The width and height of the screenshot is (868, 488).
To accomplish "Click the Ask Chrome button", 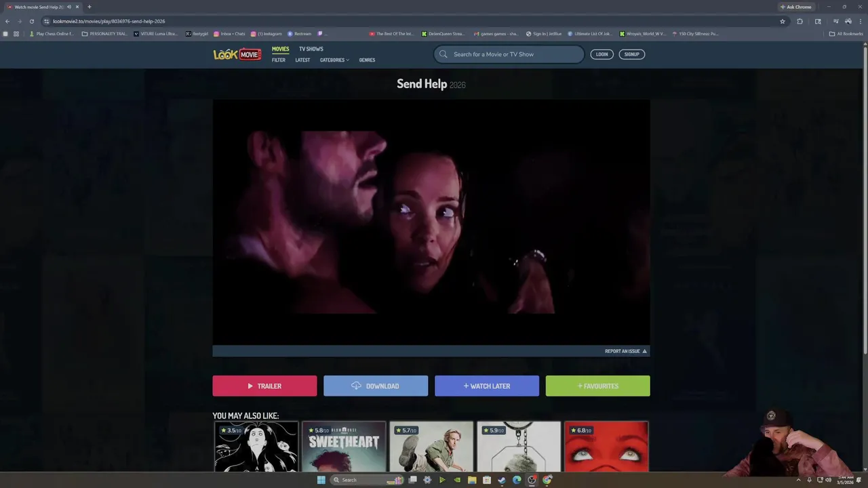I will pos(795,7).
